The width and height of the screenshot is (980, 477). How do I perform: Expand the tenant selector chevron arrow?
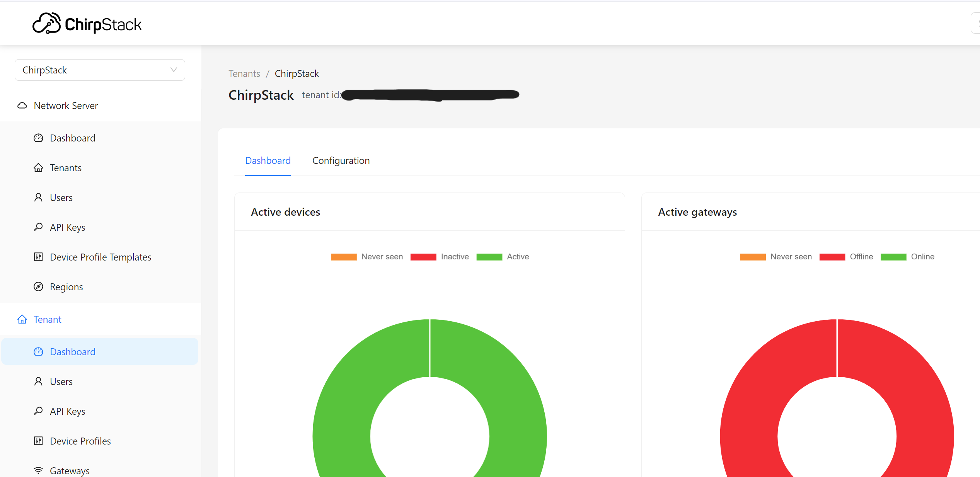174,70
